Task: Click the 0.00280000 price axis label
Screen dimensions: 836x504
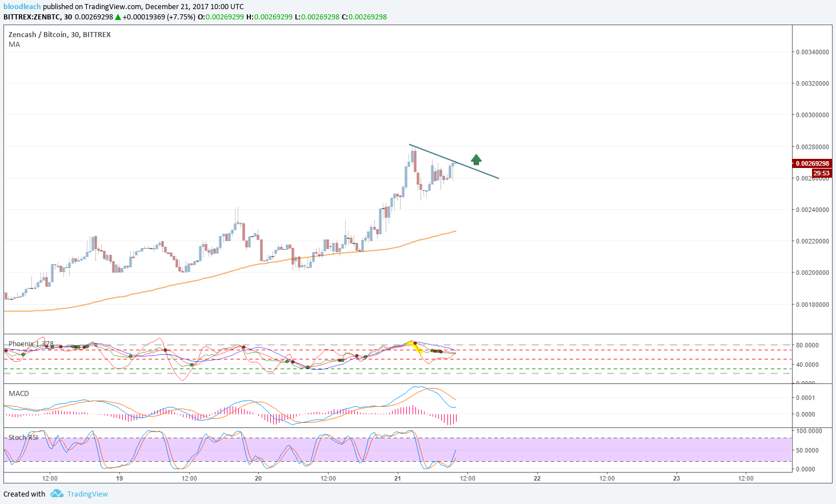Action: (x=812, y=147)
